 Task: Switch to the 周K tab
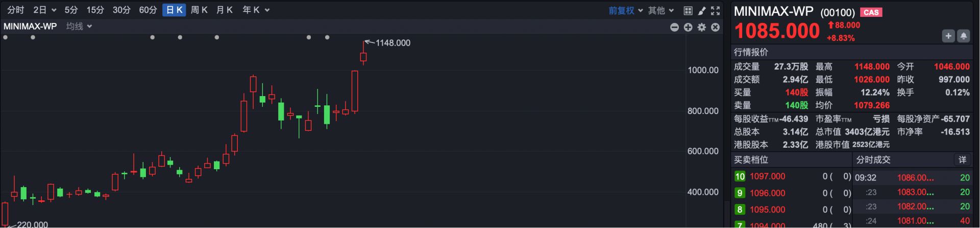[x=199, y=10]
